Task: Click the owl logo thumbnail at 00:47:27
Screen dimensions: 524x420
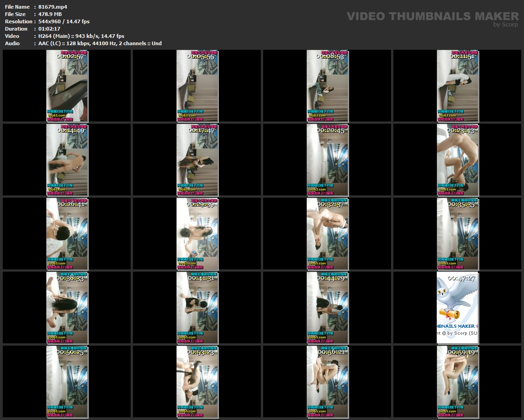Action: point(457,308)
